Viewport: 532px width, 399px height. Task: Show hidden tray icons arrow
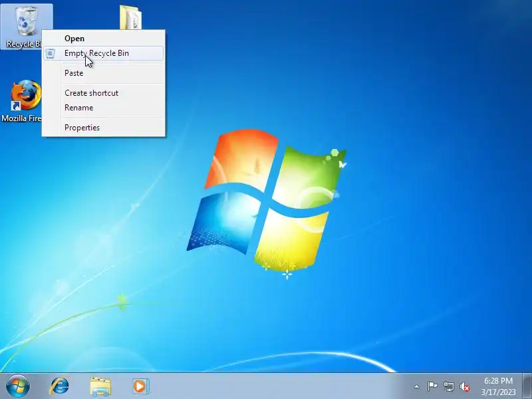click(416, 386)
